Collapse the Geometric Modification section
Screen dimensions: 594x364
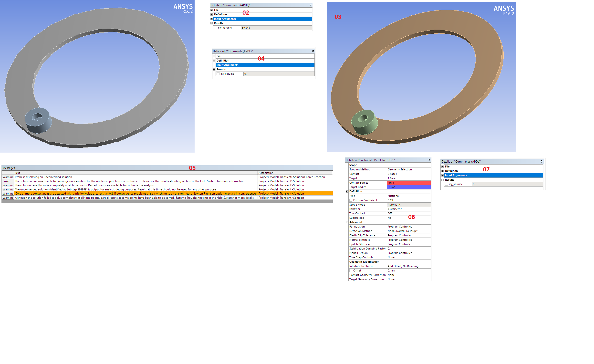point(347,262)
